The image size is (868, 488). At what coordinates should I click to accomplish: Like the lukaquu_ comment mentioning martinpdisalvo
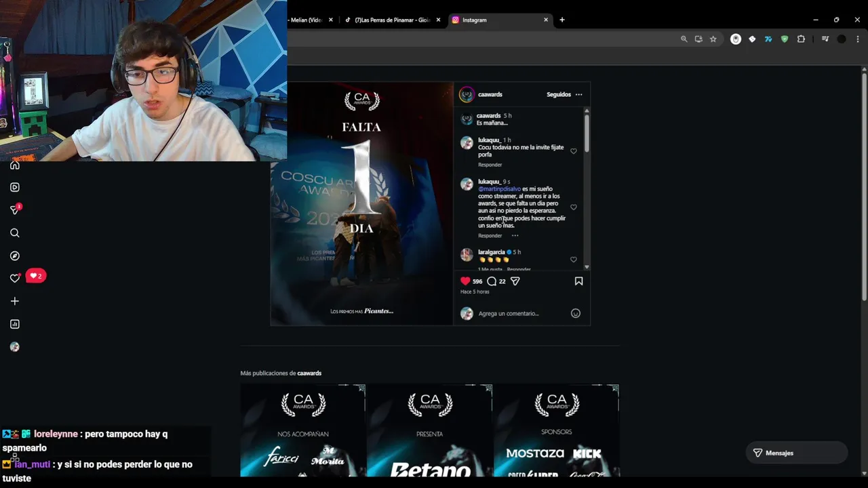(574, 207)
